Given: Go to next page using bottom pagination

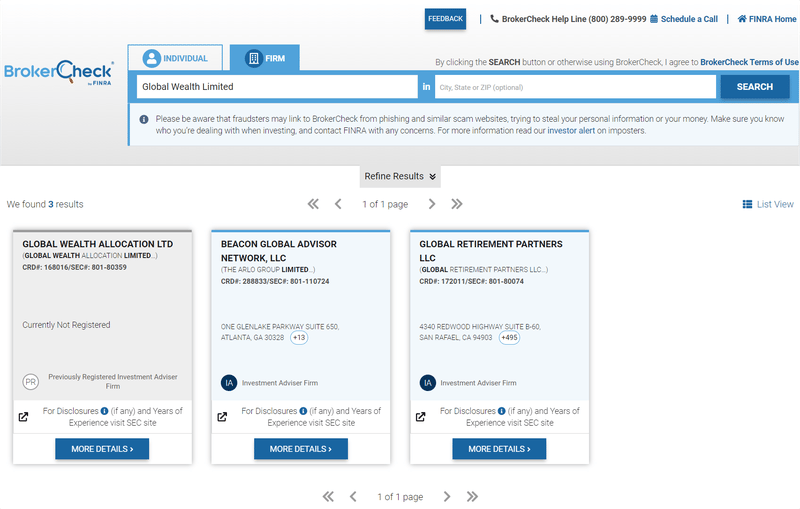Looking at the screenshot, I should pyautogui.click(x=447, y=496).
